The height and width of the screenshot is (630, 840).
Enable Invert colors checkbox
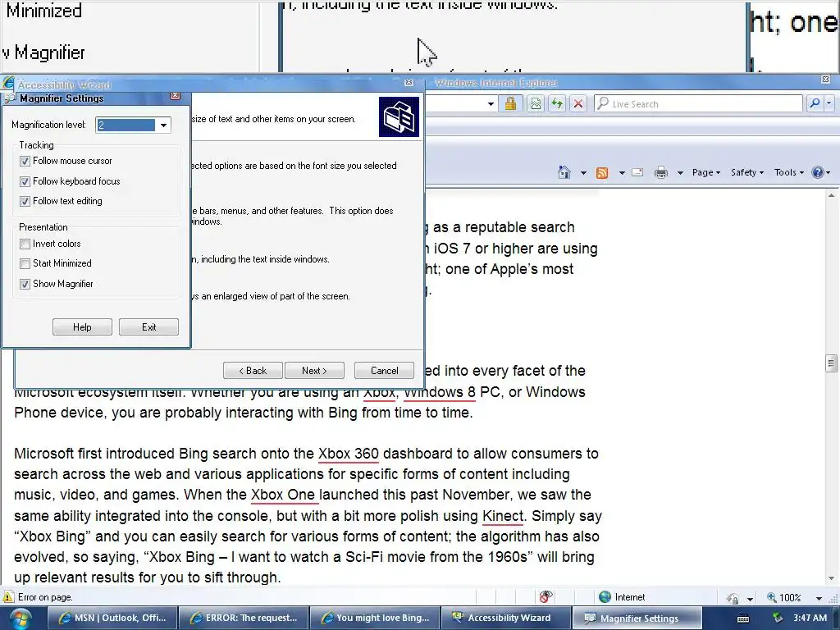25,244
